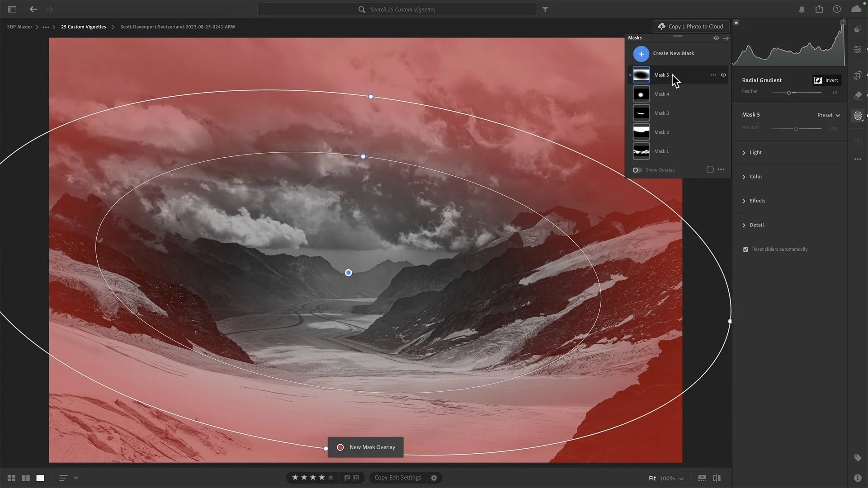Click the Feather slider handle
868x488 pixels.
click(789, 93)
